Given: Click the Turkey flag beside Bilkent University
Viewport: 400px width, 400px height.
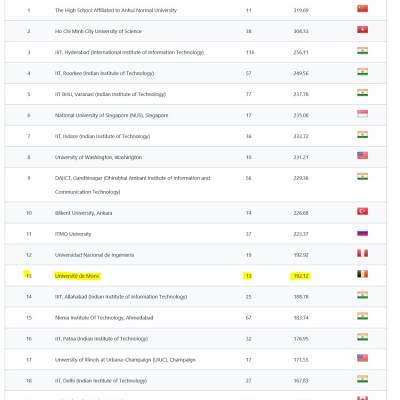Looking at the screenshot, I should (x=362, y=211).
